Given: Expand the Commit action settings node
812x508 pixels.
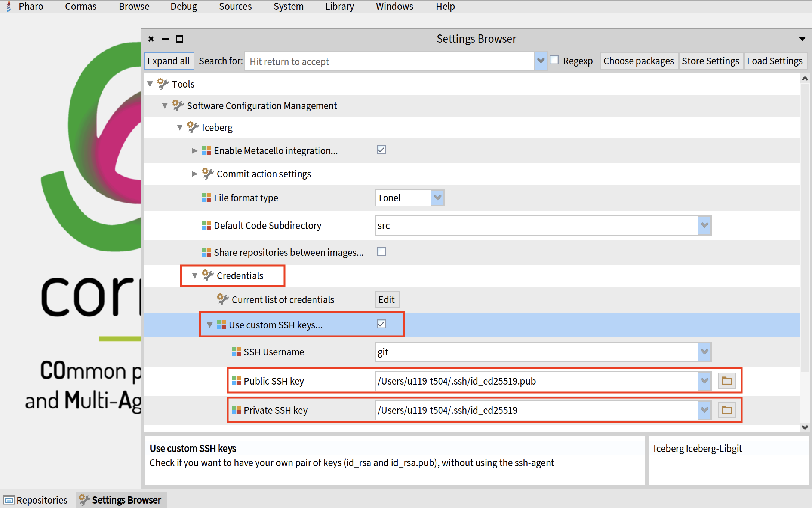Looking at the screenshot, I should (x=194, y=174).
